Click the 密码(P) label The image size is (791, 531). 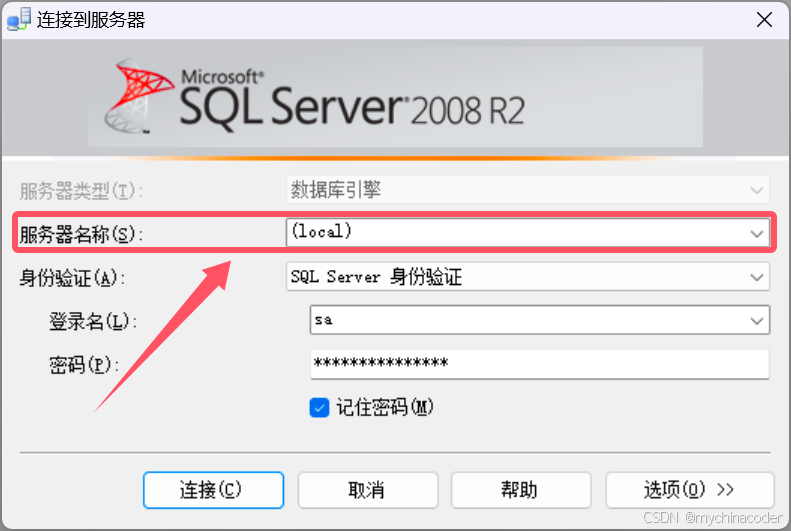coord(84,365)
